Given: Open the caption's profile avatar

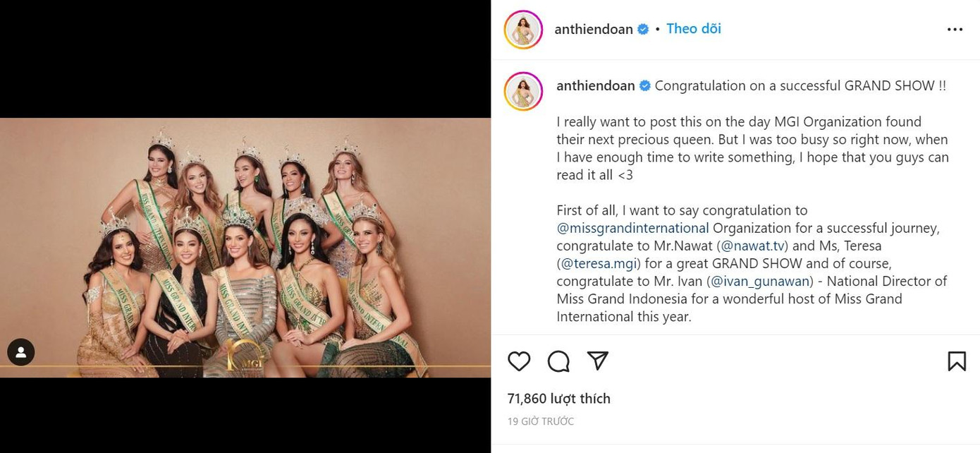Looking at the screenshot, I should coord(523,91).
